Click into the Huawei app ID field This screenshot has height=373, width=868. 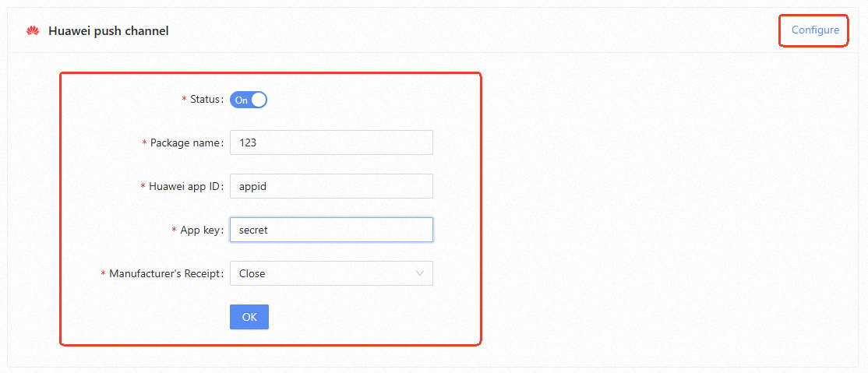[331, 186]
